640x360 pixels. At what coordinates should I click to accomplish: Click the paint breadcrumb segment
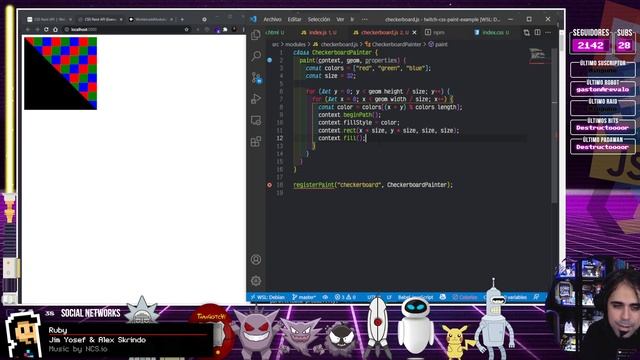pos(438,44)
